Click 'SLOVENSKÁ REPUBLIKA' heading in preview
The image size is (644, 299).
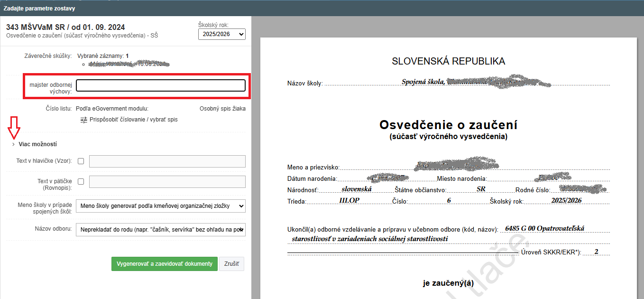tap(449, 61)
